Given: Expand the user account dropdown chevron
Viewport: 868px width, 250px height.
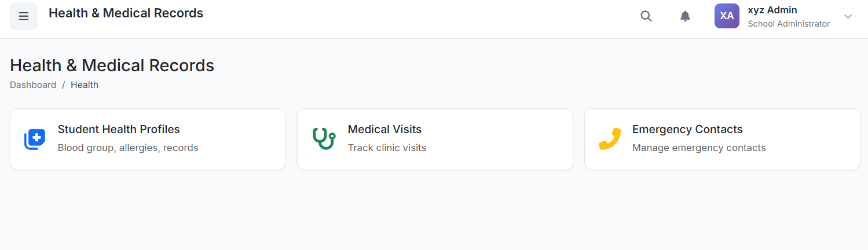Looking at the screenshot, I should (x=848, y=16).
